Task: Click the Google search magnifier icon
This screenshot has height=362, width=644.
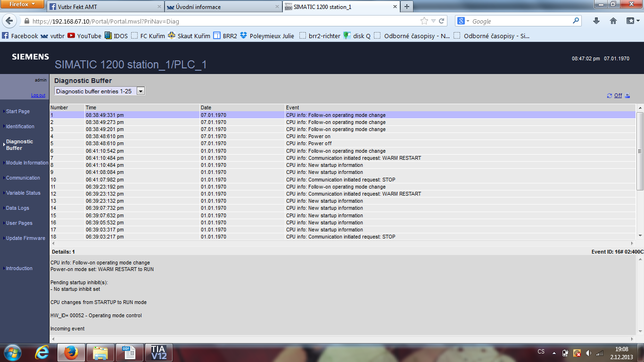Action: point(576,21)
